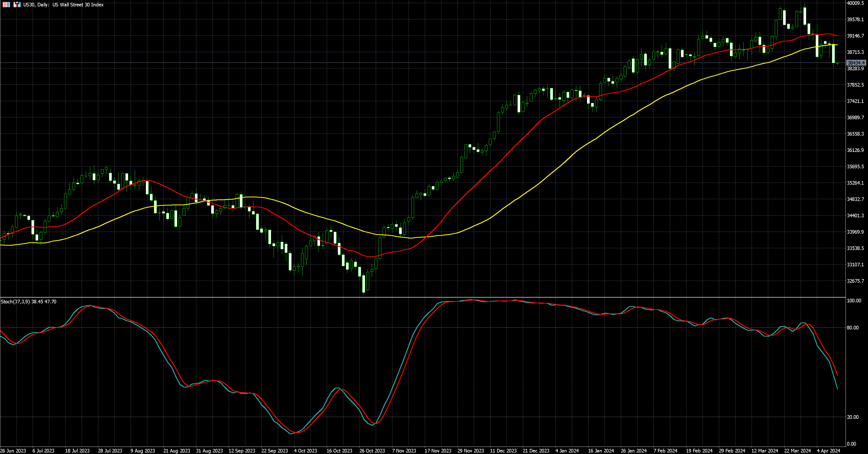Click the 20.00 stochastic level label

click(852, 417)
